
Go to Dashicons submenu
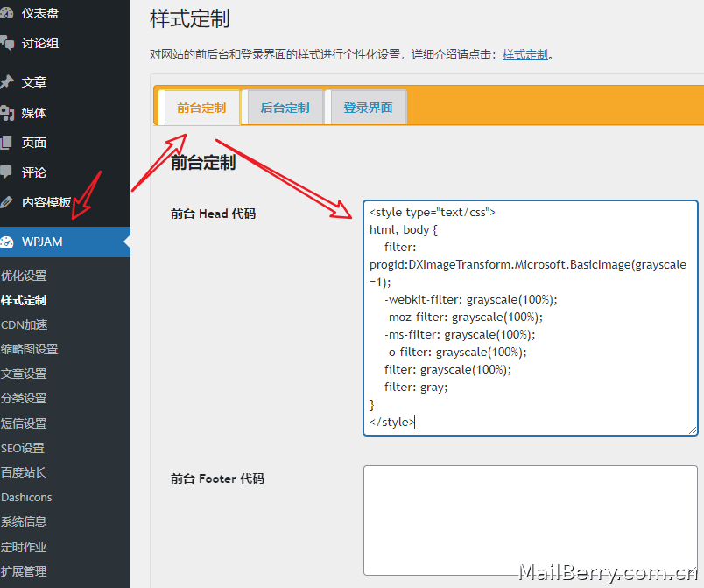(26, 497)
